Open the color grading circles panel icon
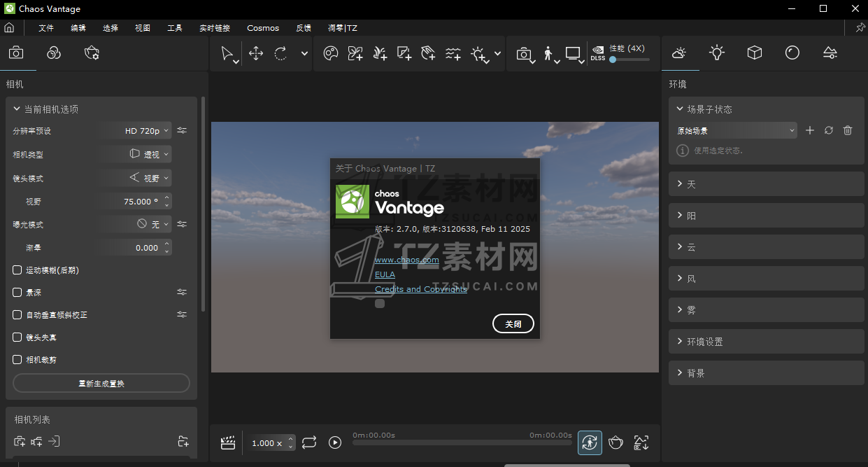 [54, 53]
